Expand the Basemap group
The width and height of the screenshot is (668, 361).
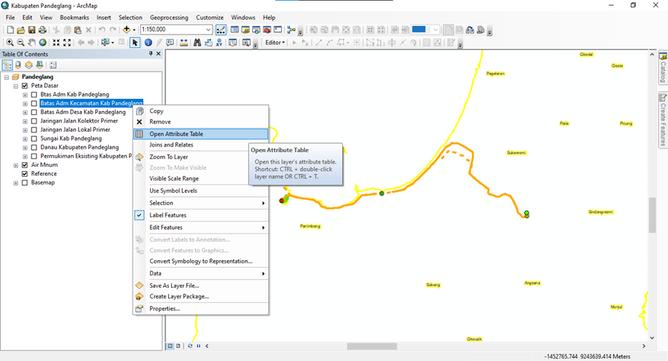click(x=16, y=183)
